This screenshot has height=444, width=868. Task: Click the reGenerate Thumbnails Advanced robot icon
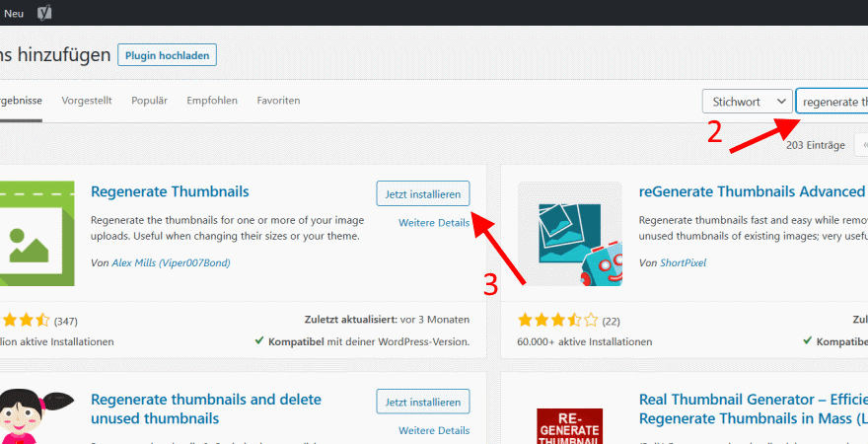[570, 233]
